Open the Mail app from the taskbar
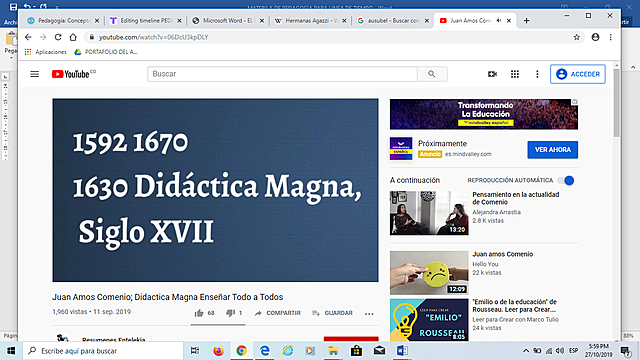 point(380,351)
